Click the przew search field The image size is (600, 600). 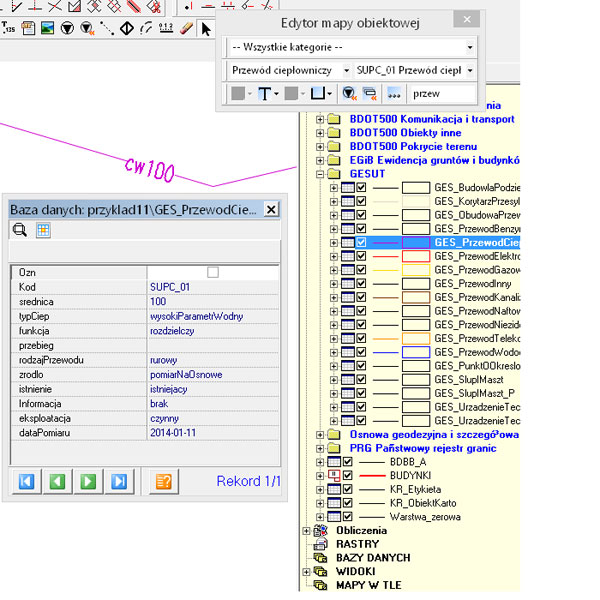coord(442,94)
